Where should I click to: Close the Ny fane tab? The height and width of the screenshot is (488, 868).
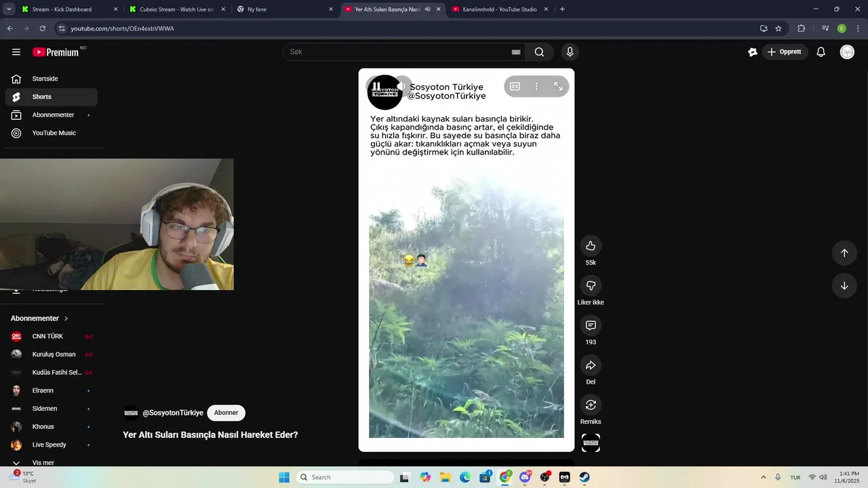(331, 9)
